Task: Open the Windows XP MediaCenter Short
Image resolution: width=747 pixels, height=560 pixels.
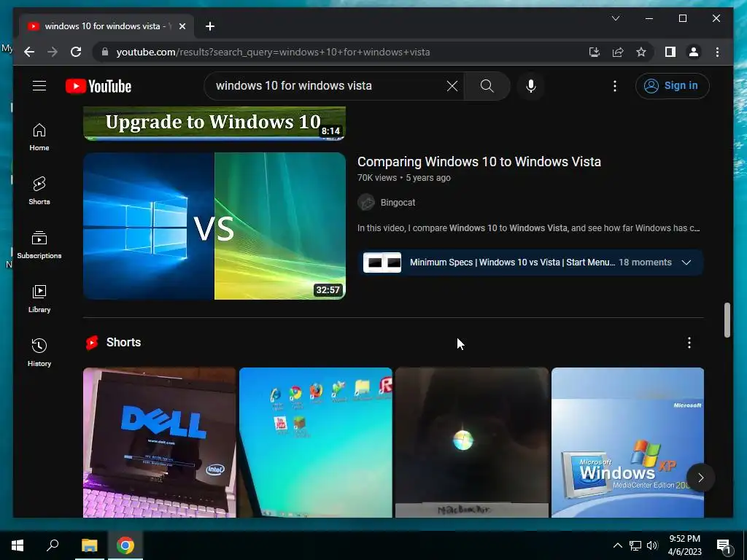Action: 627,443
